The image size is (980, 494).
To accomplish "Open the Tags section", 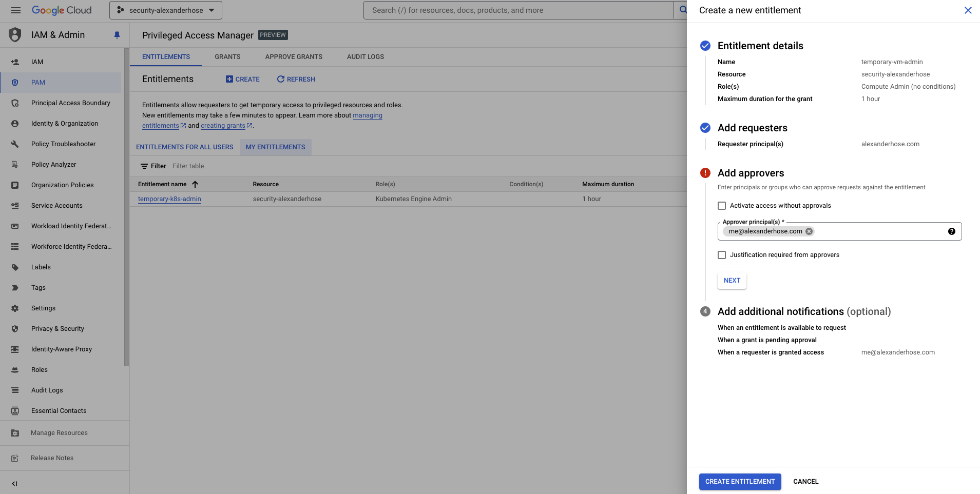I will [x=38, y=287].
